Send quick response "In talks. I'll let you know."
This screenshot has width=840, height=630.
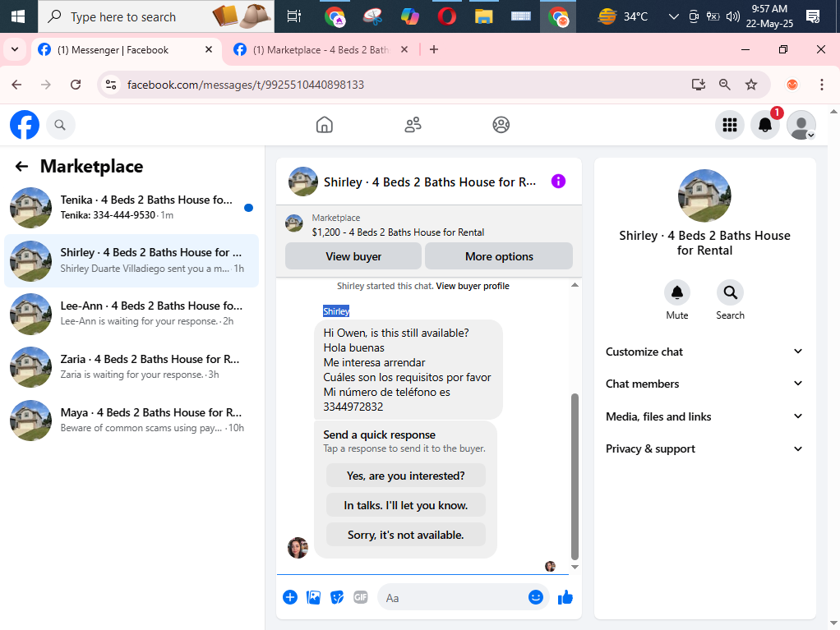point(405,505)
